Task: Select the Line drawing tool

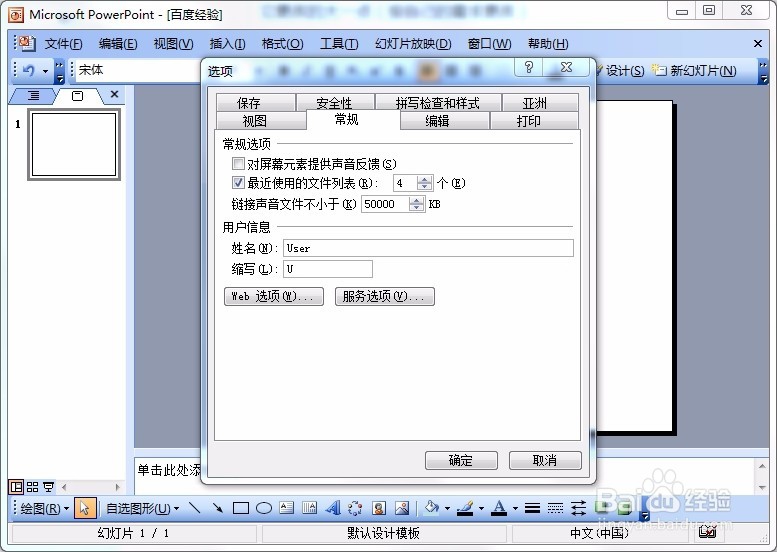Action: coord(195,508)
